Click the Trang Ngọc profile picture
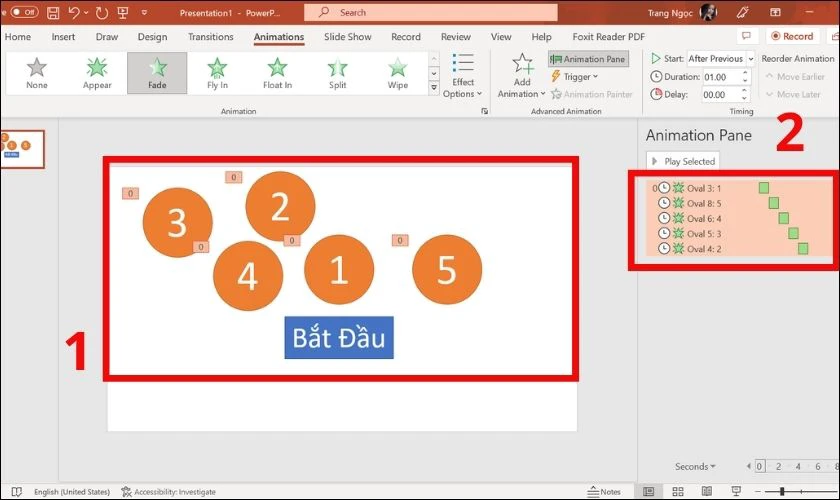840x500 pixels. point(708,12)
